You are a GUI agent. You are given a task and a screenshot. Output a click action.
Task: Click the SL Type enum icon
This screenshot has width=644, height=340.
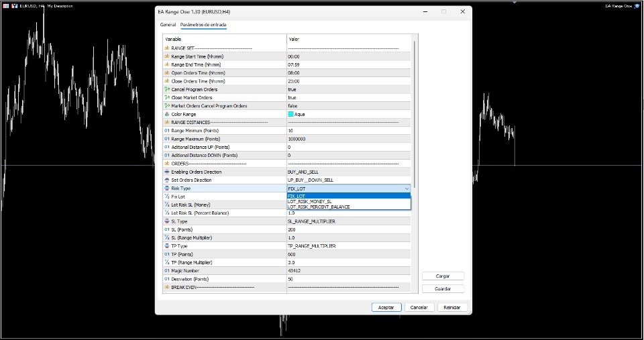pos(167,221)
